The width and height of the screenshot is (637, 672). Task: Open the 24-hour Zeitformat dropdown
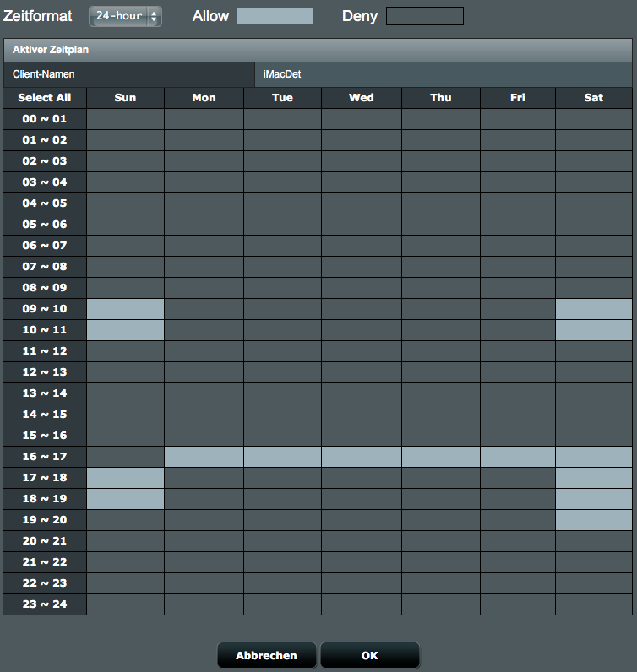pyautogui.click(x=125, y=16)
